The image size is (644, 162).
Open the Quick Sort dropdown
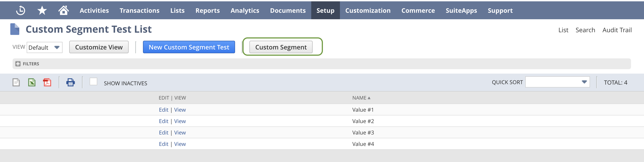(557, 82)
